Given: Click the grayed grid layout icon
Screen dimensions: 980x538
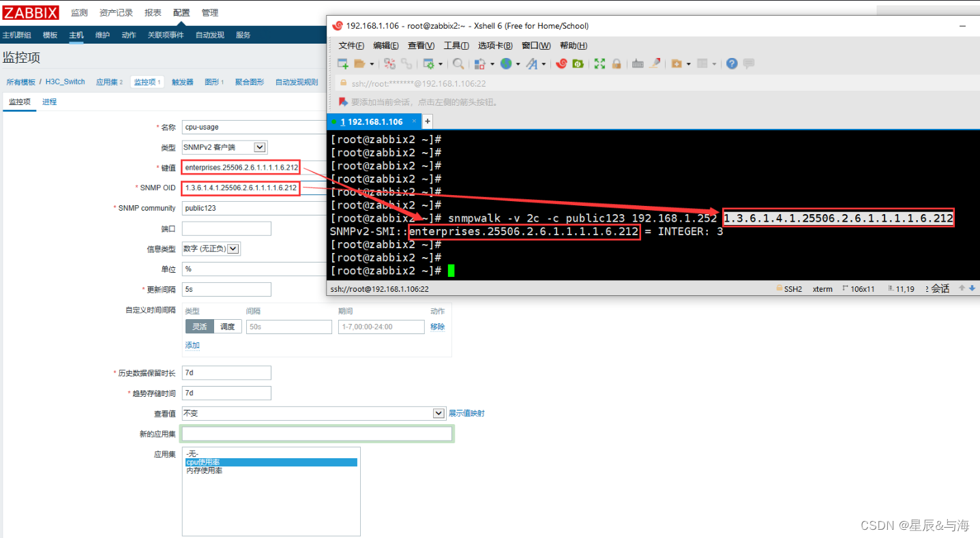Looking at the screenshot, I should [x=702, y=63].
